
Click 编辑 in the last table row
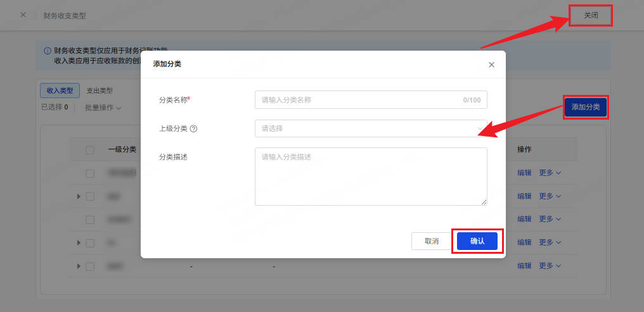coord(524,266)
